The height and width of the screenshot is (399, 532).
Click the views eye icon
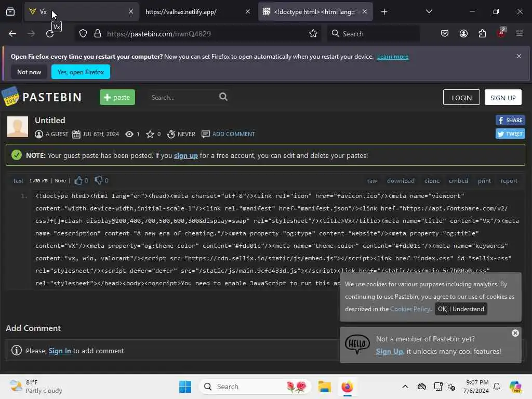point(129,134)
